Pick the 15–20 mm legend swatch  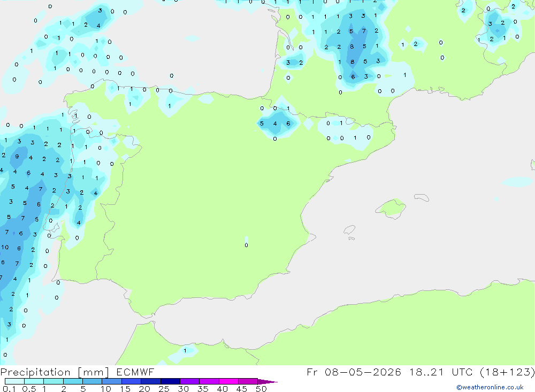coord(131,381)
